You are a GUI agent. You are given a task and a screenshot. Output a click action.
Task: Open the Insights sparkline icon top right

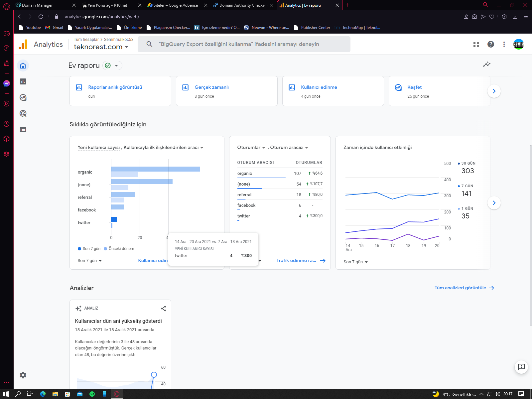click(487, 64)
